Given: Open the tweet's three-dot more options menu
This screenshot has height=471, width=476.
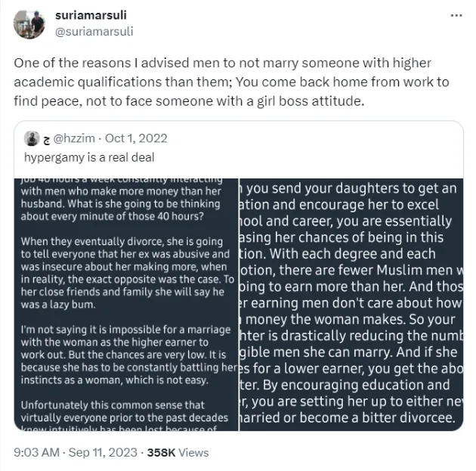Looking at the screenshot, I should click(x=456, y=15).
